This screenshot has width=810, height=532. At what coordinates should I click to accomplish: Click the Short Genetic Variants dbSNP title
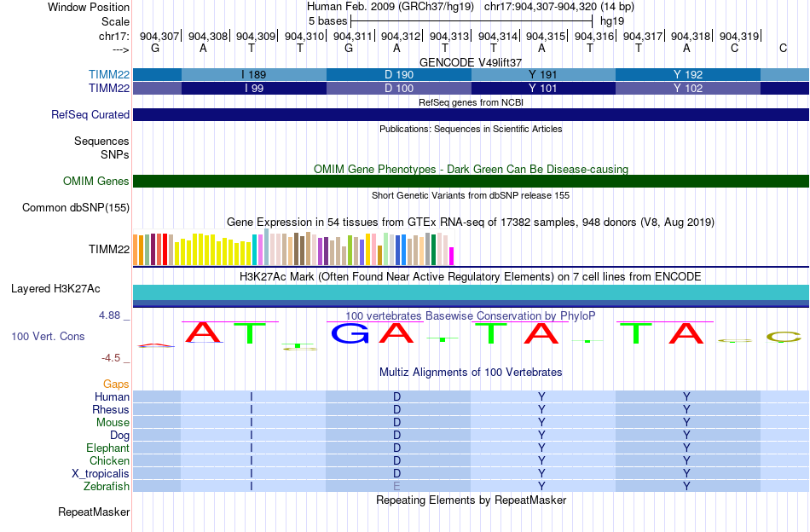tap(471, 195)
